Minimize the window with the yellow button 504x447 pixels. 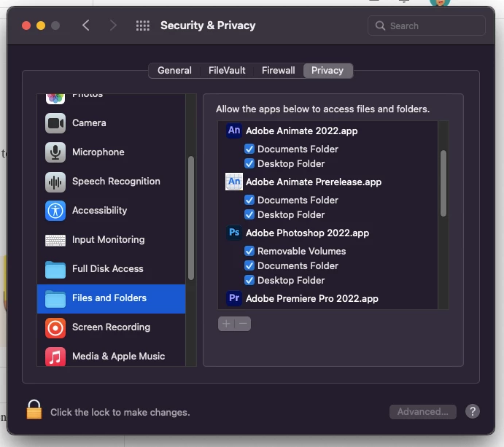pyautogui.click(x=41, y=26)
